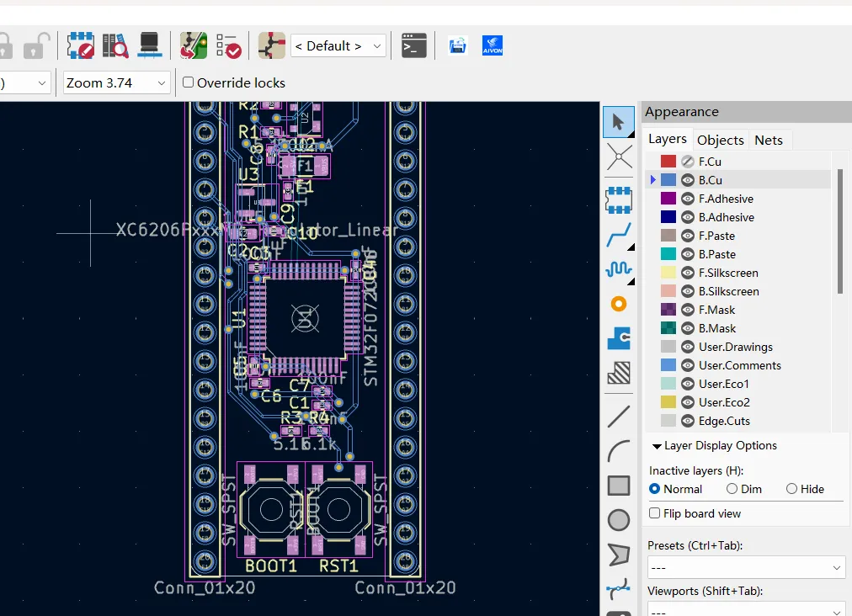Screen dimensions: 852x616
Task: Open the Presets dropdown
Action: pos(746,568)
